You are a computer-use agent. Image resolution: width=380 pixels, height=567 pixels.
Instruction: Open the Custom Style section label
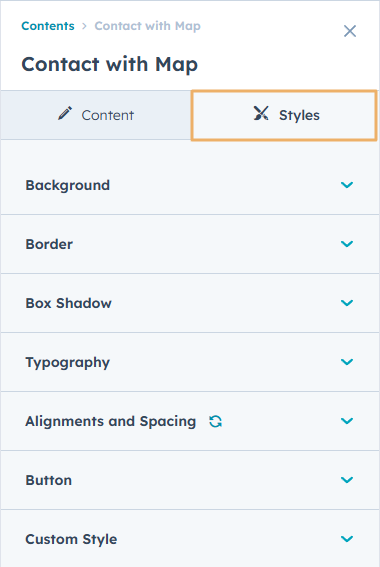[x=71, y=539]
